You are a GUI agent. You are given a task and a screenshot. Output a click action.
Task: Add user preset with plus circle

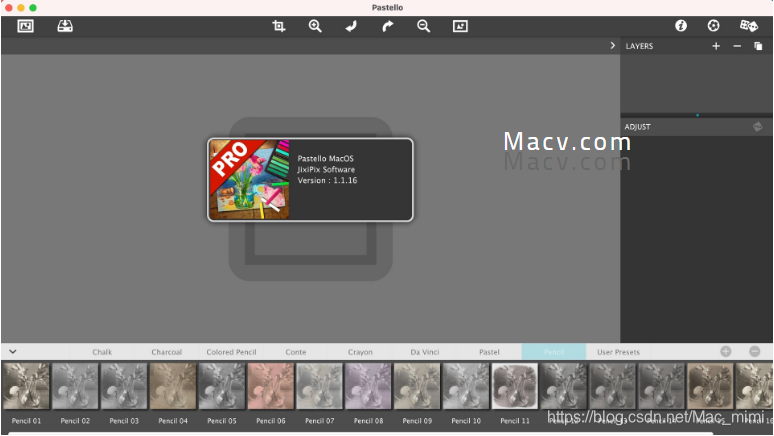point(726,352)
